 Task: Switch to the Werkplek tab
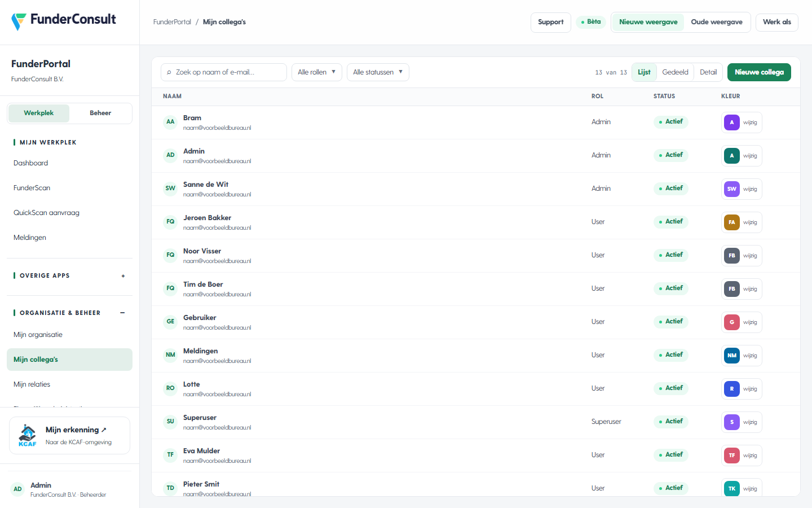tap(39, 113)
